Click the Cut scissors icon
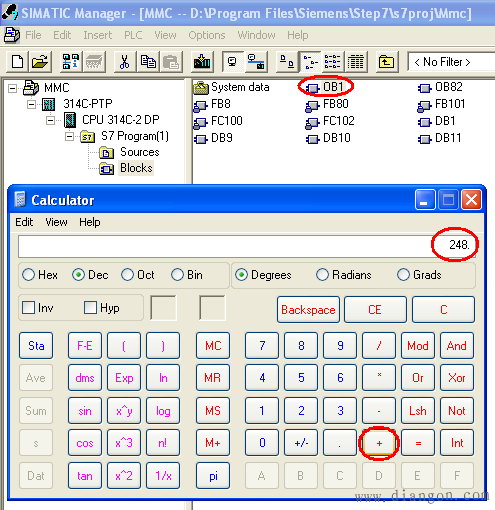The width and height of the screenshot is (495, 510). pos(124,62)
